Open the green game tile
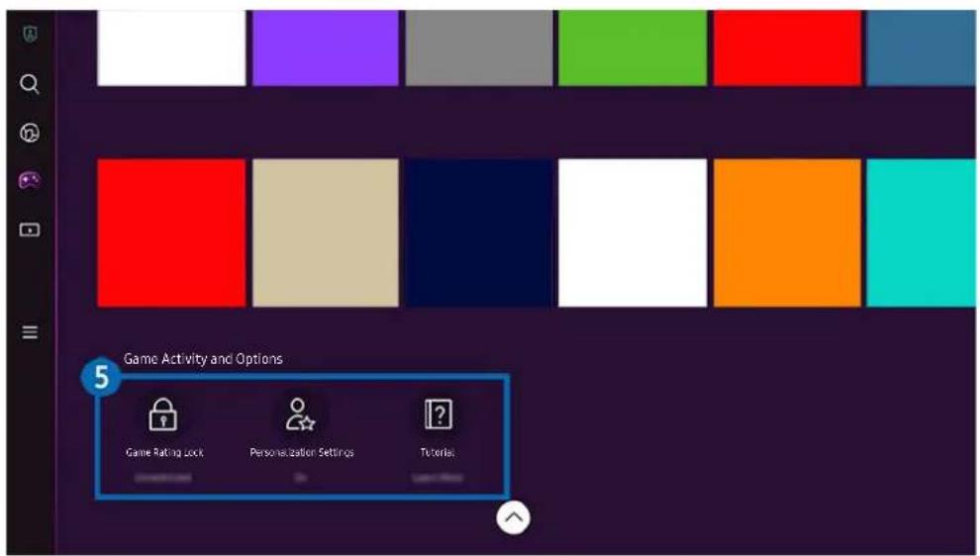The image size is (980, 556). pyautogui.click(x=633, y=47)
